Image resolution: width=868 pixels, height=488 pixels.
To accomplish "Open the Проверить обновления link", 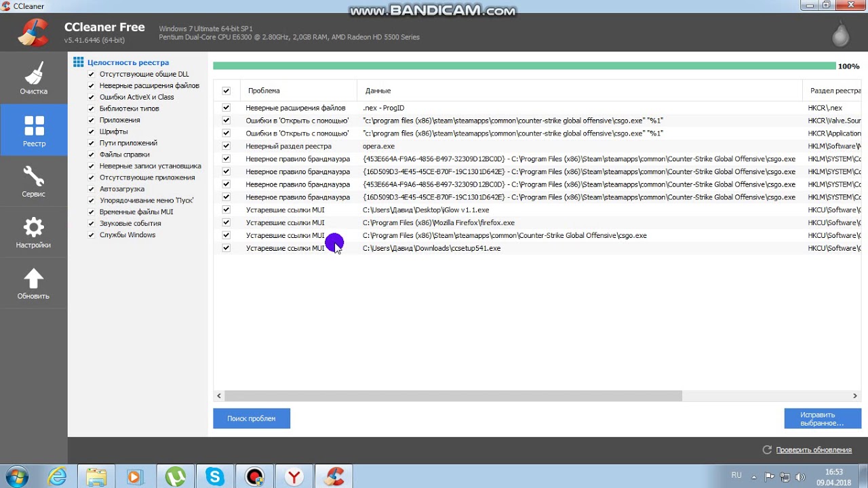I will (814, 450).
